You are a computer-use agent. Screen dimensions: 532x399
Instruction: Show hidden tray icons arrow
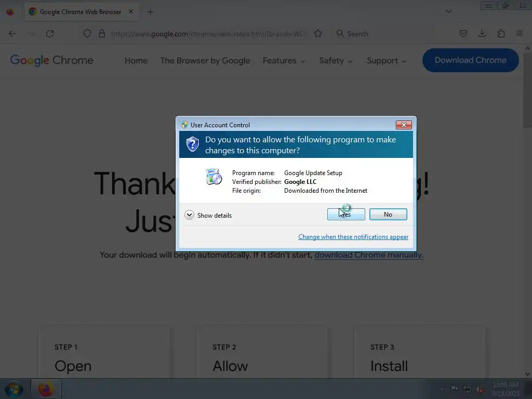pos(442,389)
